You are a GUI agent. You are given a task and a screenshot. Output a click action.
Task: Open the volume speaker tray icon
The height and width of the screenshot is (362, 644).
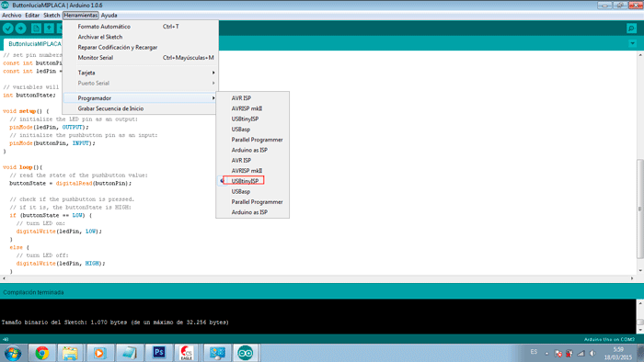(x=592, y=353)
